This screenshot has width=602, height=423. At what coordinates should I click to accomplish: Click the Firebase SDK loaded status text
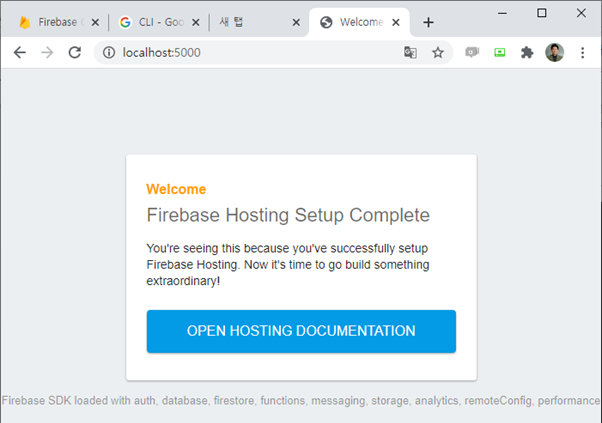click(x=301, y=400)
